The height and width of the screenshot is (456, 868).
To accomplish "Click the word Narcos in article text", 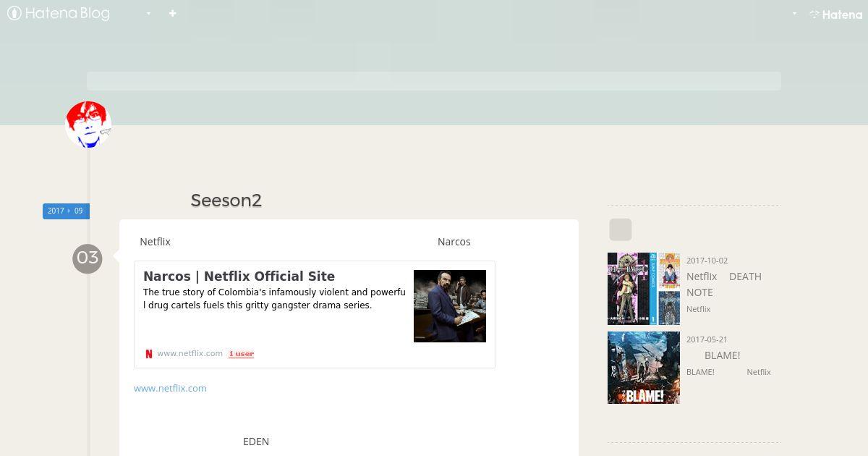I will 454,242.
